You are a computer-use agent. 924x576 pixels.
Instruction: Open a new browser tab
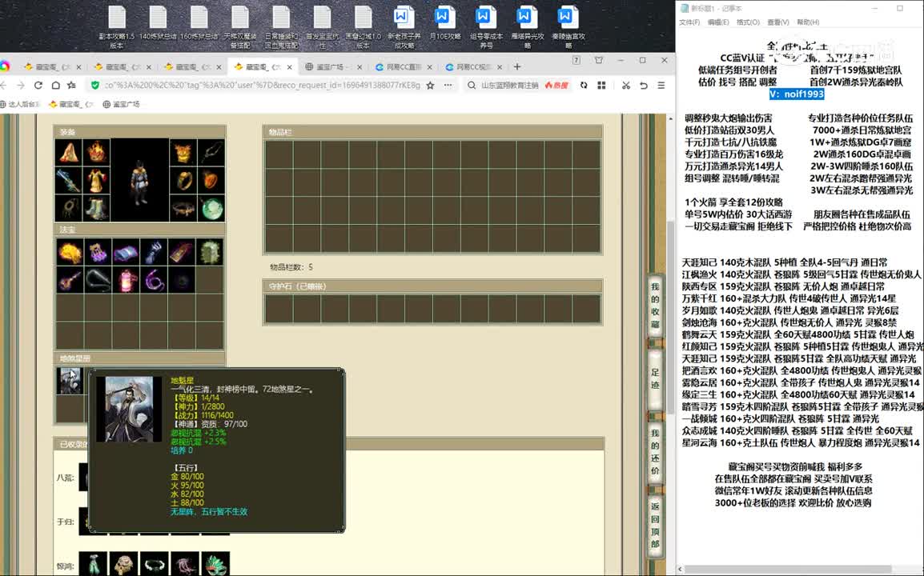[517, 66]
